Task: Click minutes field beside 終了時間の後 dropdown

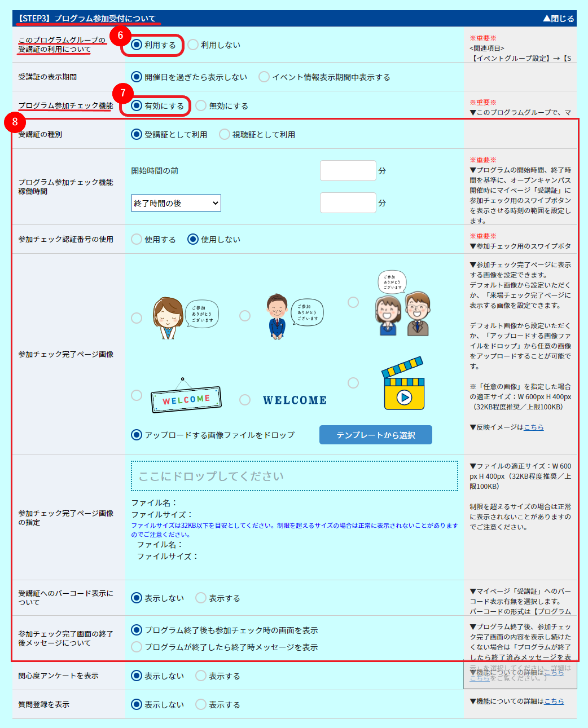Action: (x=348, y=202)
